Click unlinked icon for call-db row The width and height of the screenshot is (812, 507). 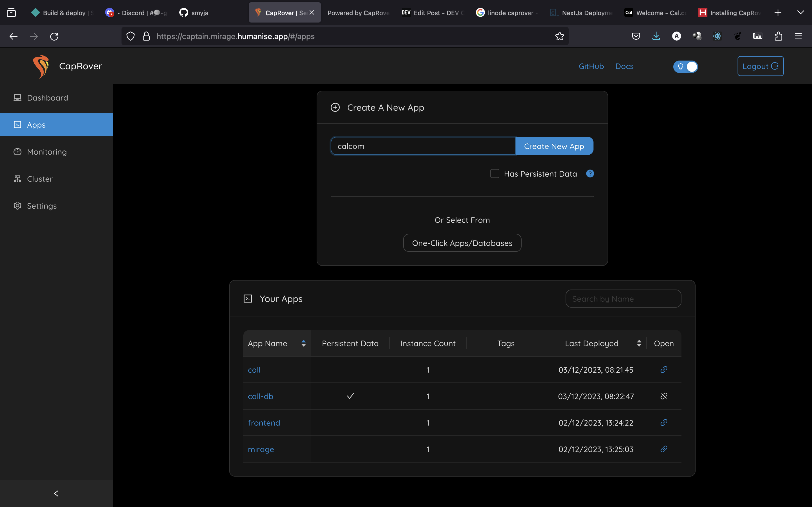[x=664, y=396]
